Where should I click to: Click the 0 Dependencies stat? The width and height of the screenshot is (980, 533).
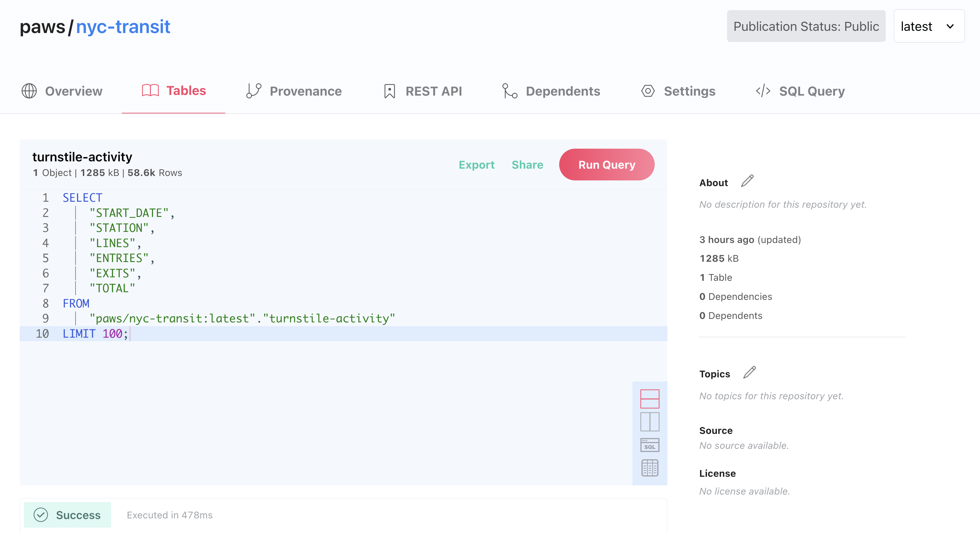point(736,297)
